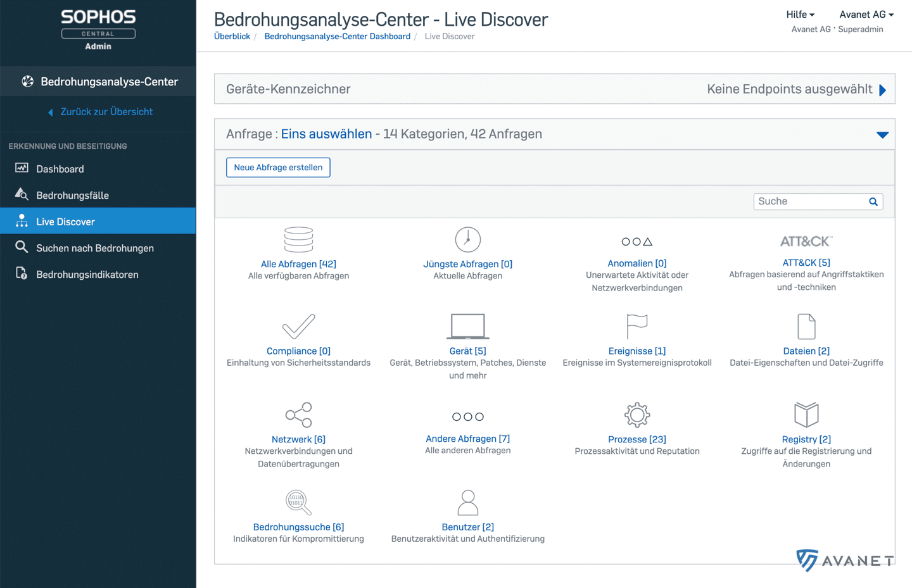Open the Ereignisse [1] link
Screen dimensions: 912x588
tap(637, 351)
